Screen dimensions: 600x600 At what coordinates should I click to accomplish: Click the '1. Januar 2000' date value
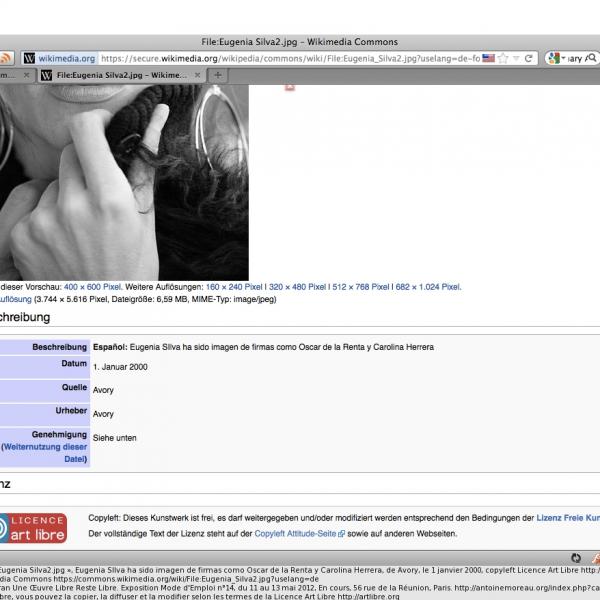tap(120, 367)
